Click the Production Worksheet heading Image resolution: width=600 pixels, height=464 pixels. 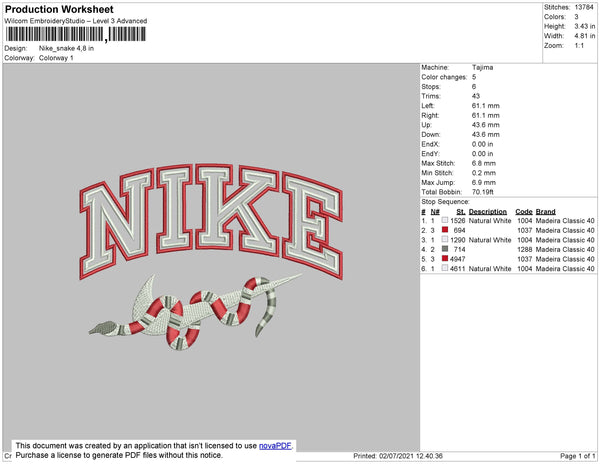[x=59, y=10]
